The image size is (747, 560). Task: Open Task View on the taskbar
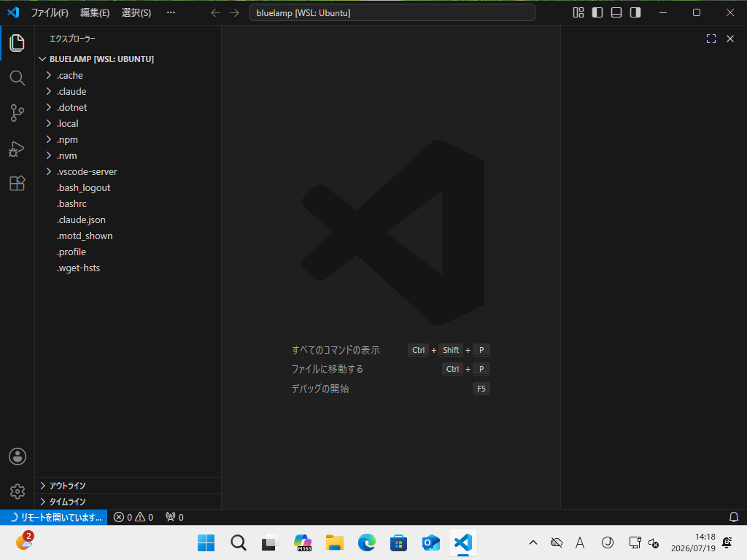(270, 542)
